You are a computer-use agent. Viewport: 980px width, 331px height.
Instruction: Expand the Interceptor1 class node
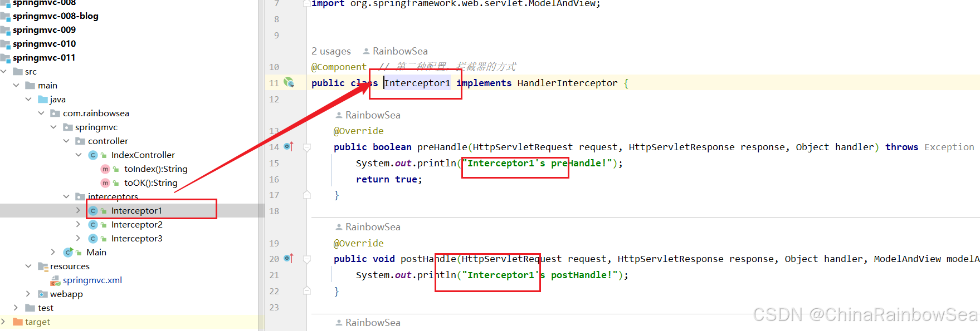point(78,210)
